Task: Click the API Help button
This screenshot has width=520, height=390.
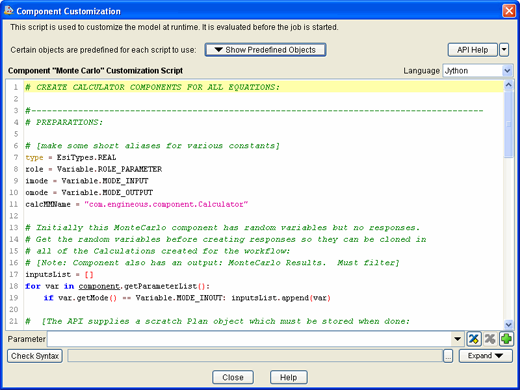Action: (472, 50)
